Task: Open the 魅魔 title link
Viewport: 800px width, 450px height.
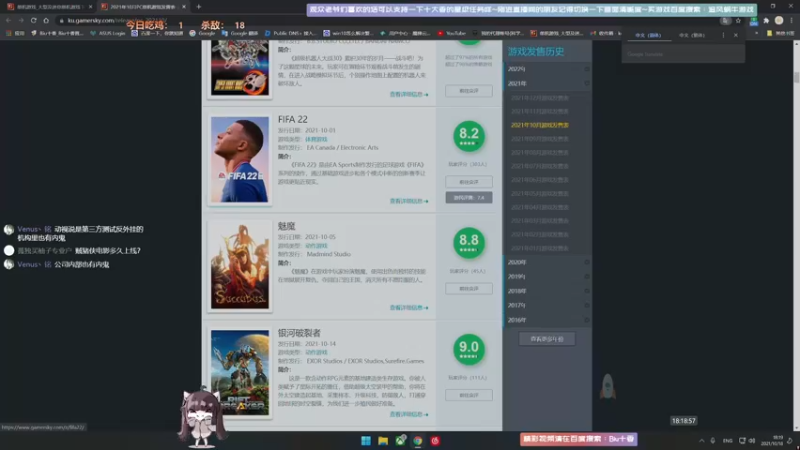Action: [x=286, y=226]
